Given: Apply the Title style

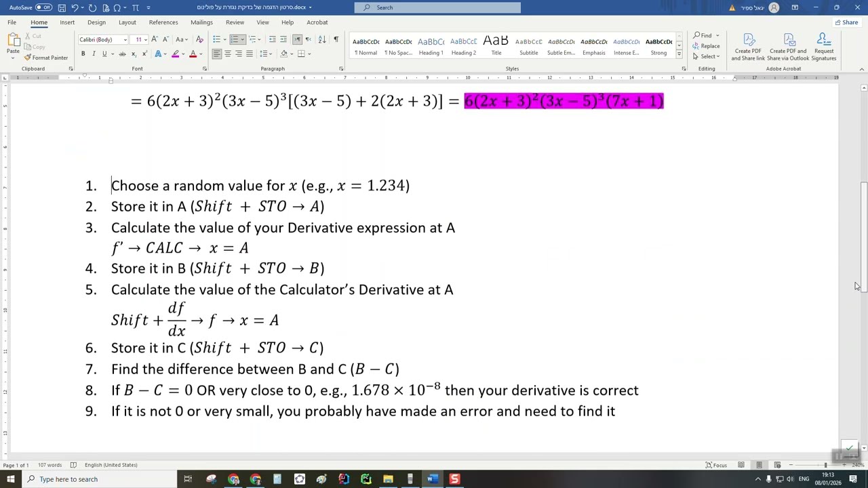Looking at the screenshot, I should [496, 46].
